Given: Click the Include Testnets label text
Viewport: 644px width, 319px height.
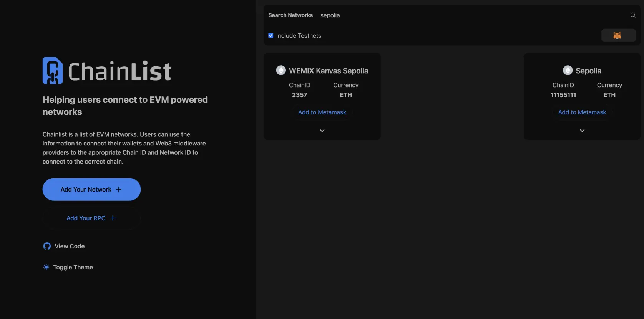Looking at the screenshot, I should pos(299,36).
